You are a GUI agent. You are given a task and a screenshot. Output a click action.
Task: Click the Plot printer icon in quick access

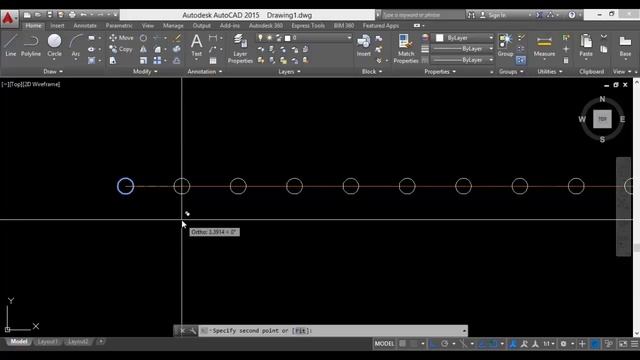pyautogui.click(x=72, y=15)
